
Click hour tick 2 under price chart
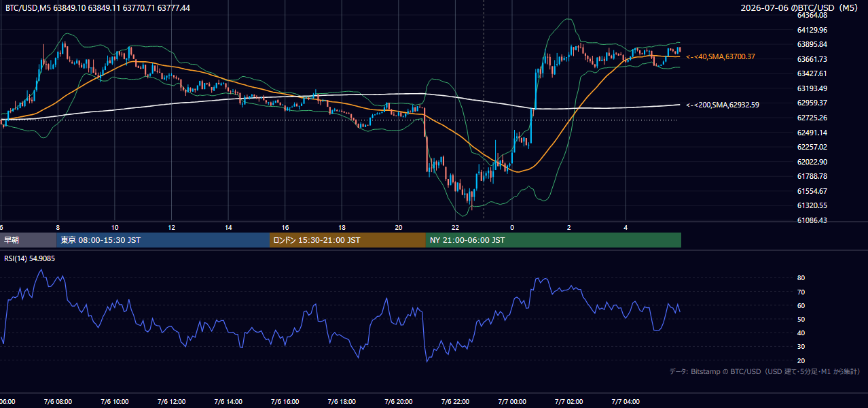click(569, 227)
